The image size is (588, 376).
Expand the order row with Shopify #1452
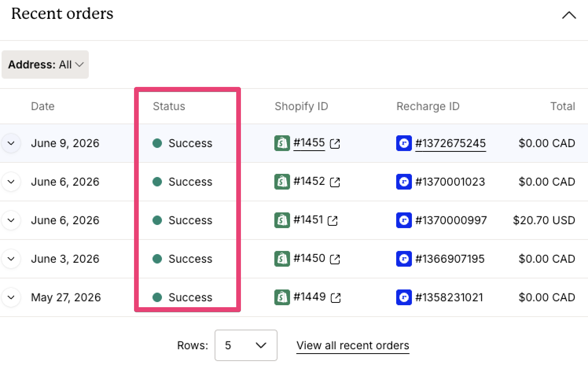pyautogui.click(x=11, y=182)
